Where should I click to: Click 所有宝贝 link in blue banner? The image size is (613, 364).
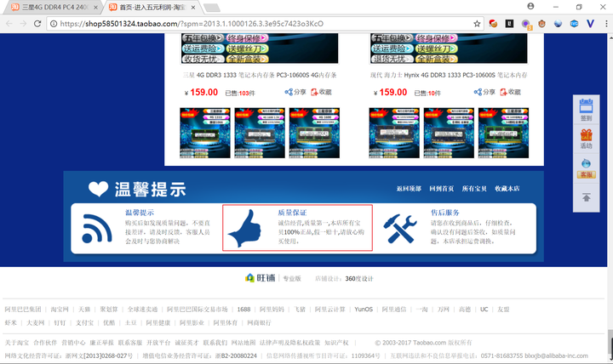(474, 189)
